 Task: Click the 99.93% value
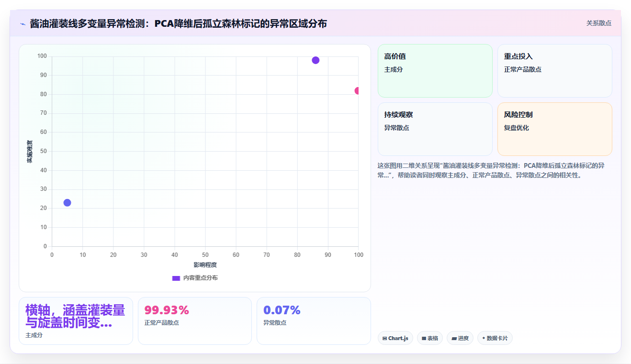[x=167, y=310]
